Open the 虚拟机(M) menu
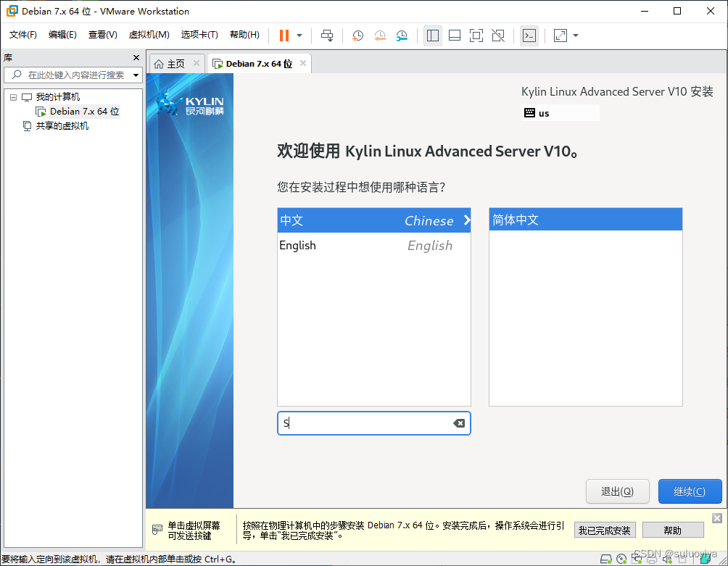The width and height of the screenshot is (728, 566). [149, 34]
